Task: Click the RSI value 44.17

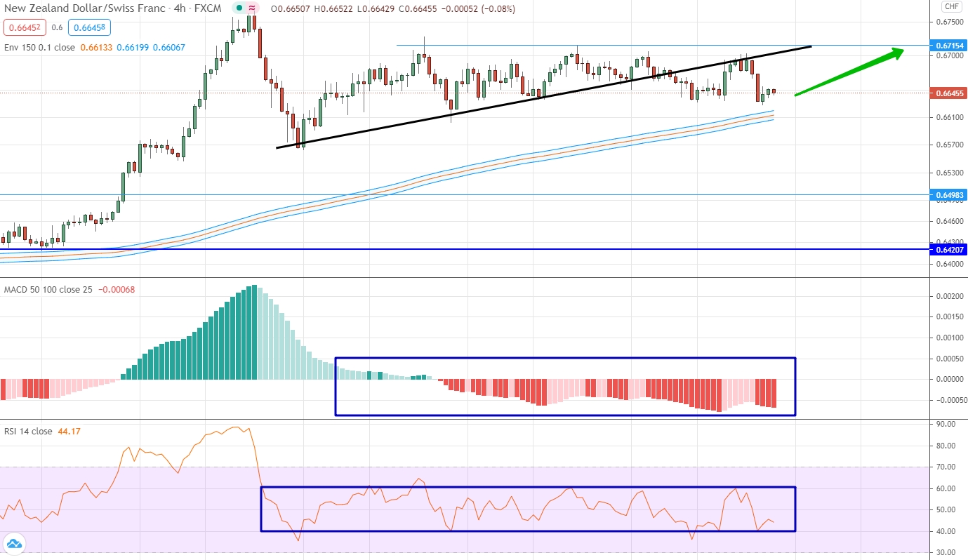Action: [69, 431]
